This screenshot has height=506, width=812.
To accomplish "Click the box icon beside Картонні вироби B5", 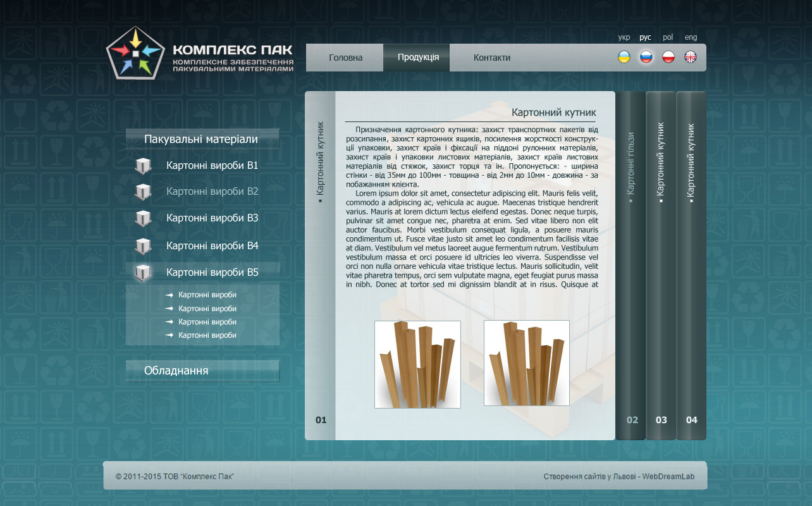I will pos(143,273).
